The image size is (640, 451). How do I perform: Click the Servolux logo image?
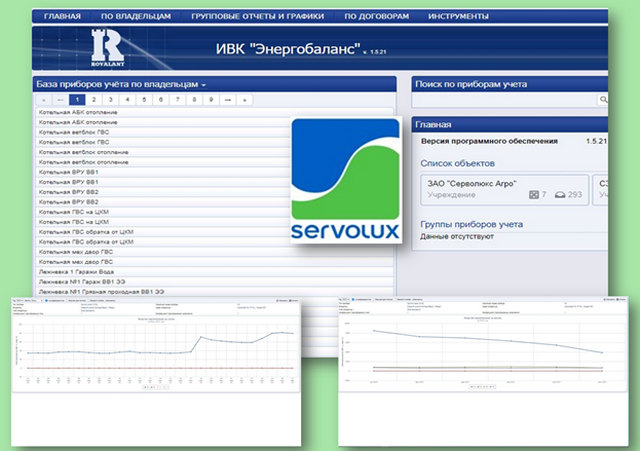click(x=346, y=179)
